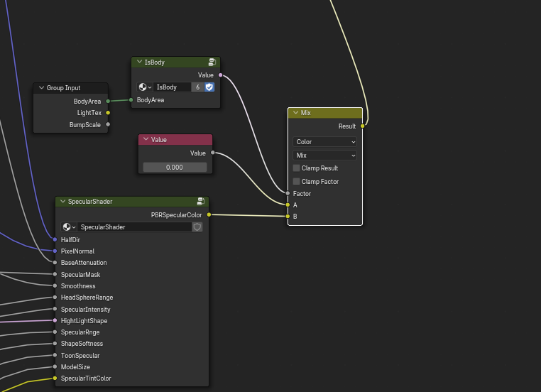Click the 0.000 value field
This screenshot has width=541, height=392.
click(175, 168)
